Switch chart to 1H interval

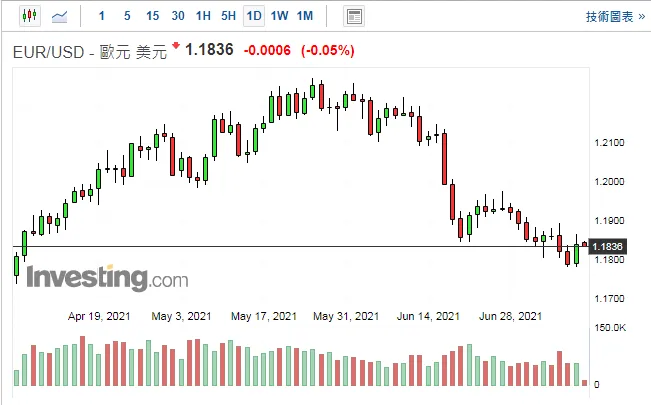[203, 16]
